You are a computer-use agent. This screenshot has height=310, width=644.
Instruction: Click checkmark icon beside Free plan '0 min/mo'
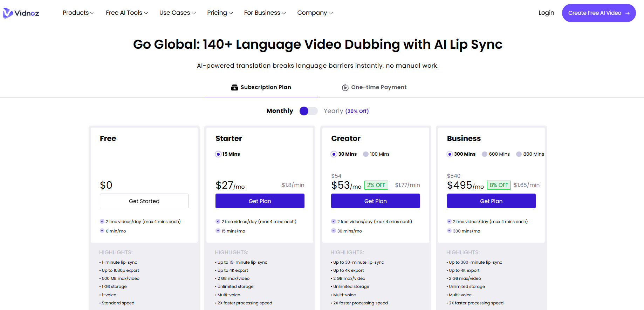[102, 231]
